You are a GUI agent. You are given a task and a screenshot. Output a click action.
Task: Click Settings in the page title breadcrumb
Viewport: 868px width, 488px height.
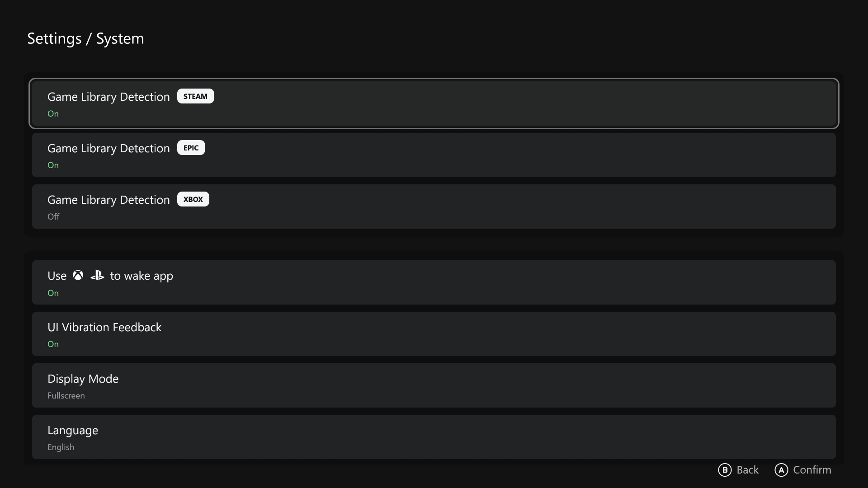[54, 39]
